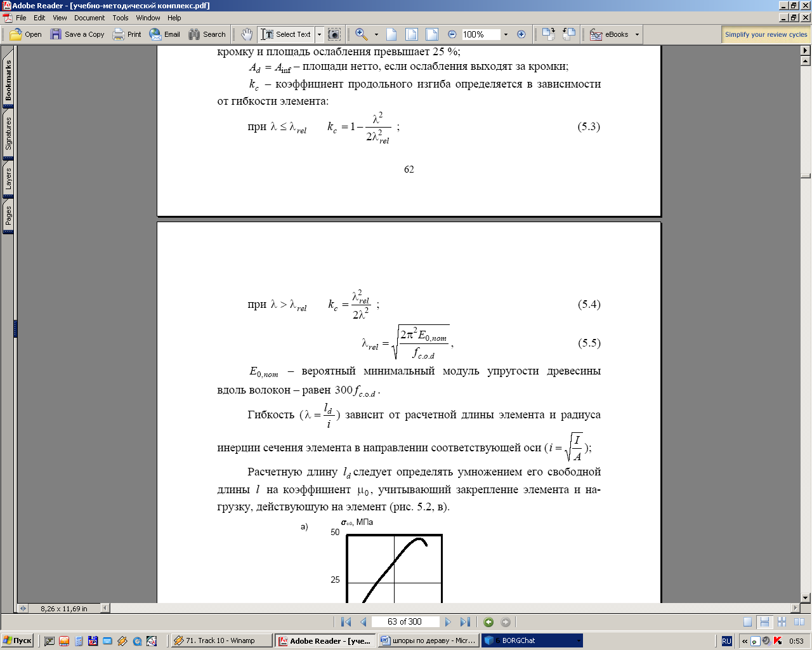This screenshot has height=650, width=812.
Task: Set view to Fit Width icon
Action: click(x=432, y=34)
